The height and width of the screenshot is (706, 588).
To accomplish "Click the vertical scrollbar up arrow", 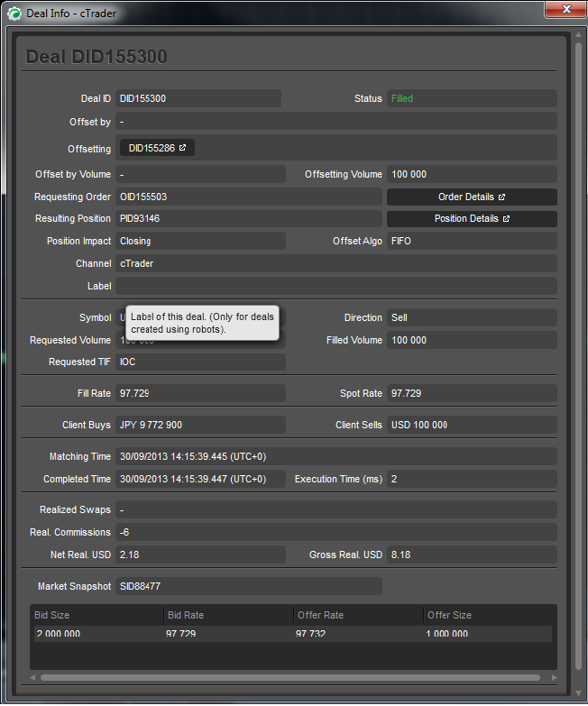I will (x=579, y=34).
